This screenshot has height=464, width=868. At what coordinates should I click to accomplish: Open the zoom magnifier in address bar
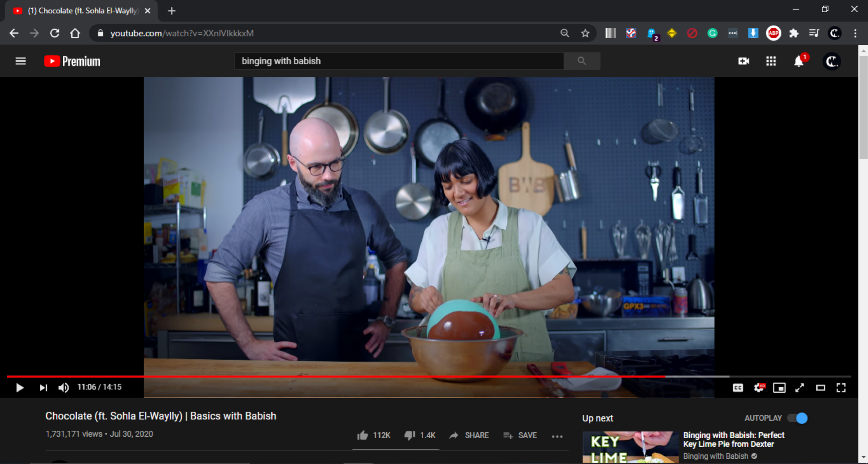[565, 33]
